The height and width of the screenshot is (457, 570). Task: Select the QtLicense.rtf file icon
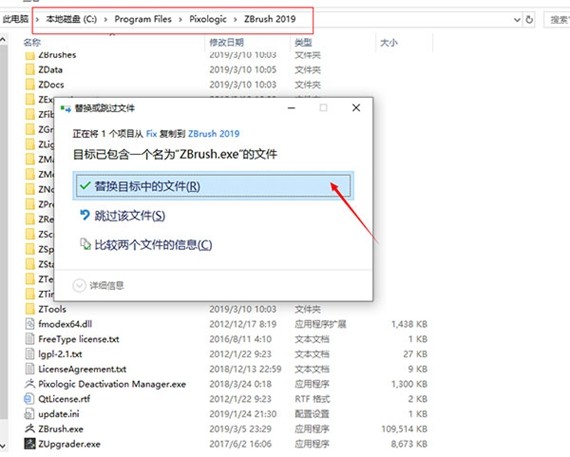pos(29,399)
